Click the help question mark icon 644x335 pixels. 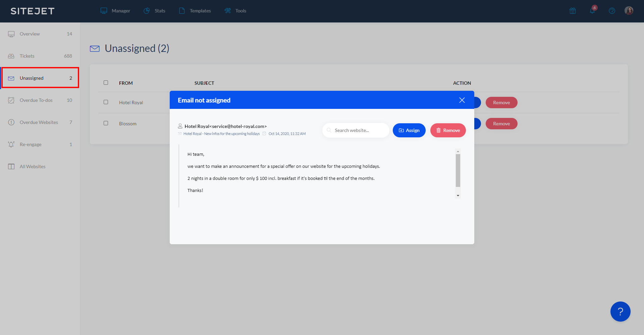coord(612,11)
